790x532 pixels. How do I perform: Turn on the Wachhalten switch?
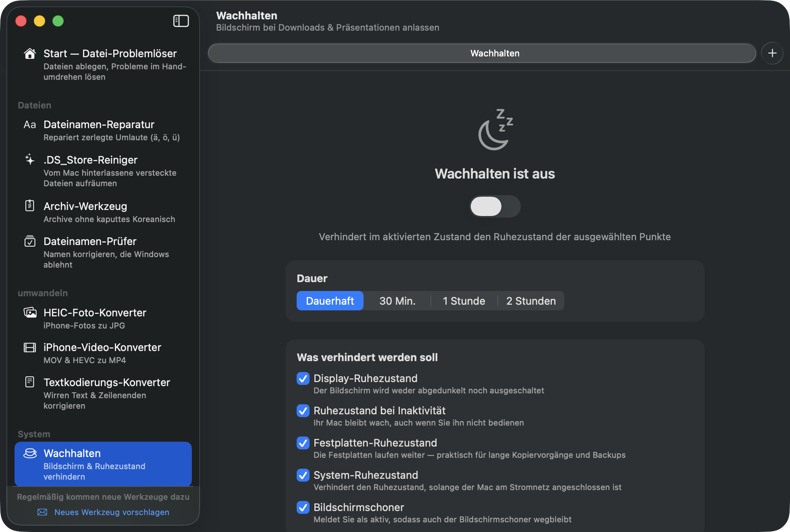(x=495, y=206)
